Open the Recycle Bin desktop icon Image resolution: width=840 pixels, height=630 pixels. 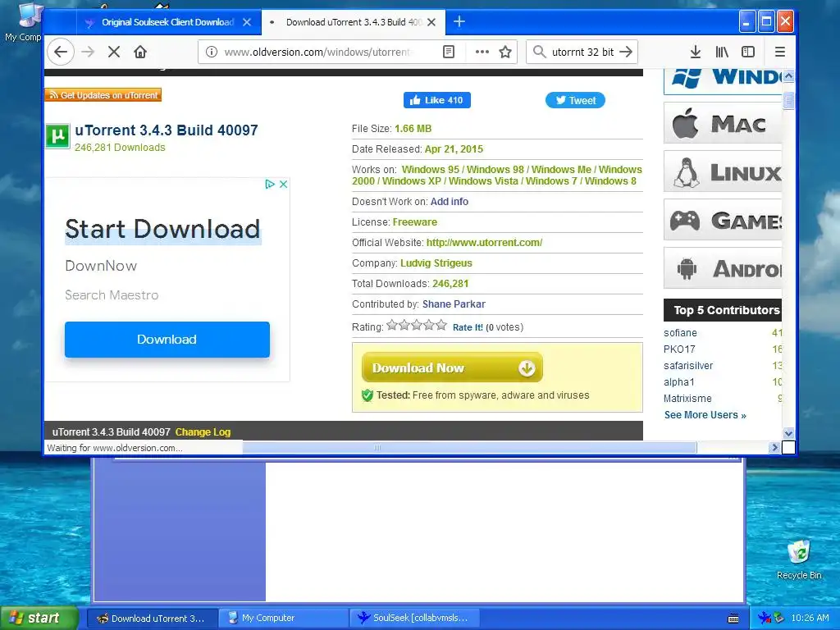[x=799, y=559]
